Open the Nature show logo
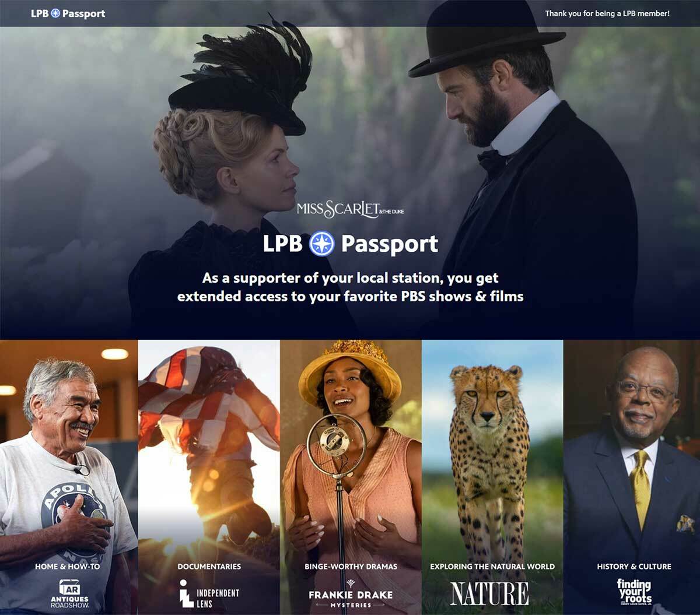This screenshot has height=615, width=700. point(490,593)
